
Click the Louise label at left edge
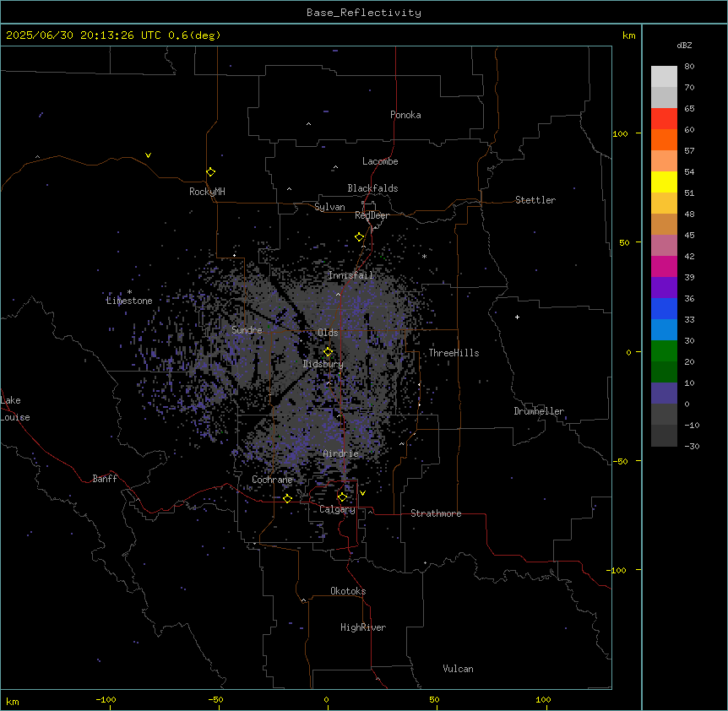[x=15, y=417]
